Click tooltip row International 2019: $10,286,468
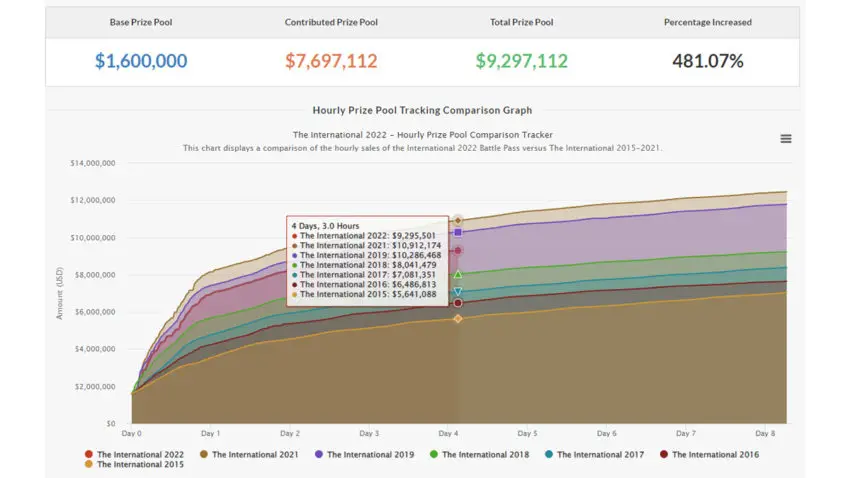 coord(366,255)
